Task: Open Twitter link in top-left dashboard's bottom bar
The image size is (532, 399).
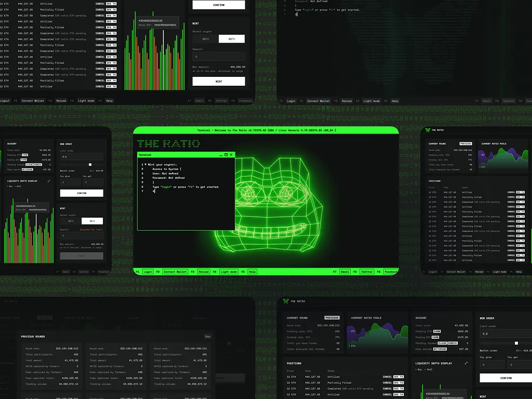Action: [x=221, y=101]
